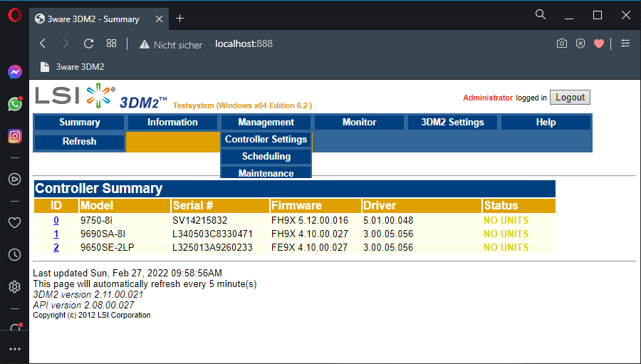The width and height of the screenshot is (641, 364).
Task: Click API version 2.08.00.027 text
Action: pyautogui.click(x=83, y=305)
